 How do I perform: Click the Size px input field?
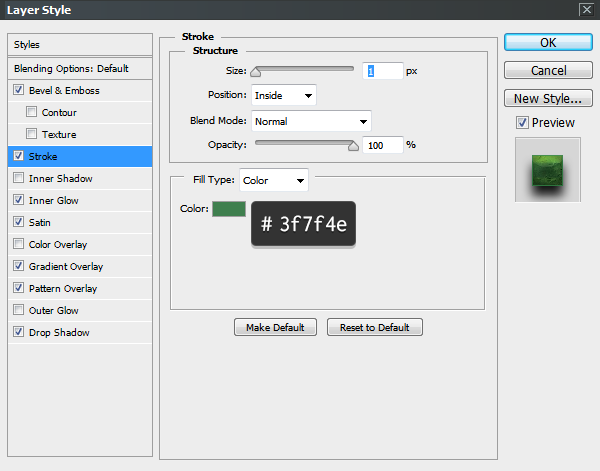(382, 71)
